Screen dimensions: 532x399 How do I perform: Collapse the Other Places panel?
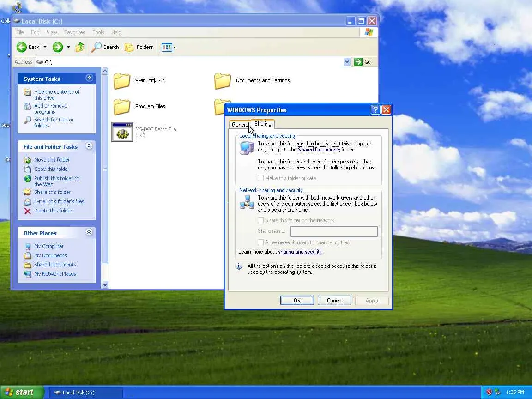(89, 232)
